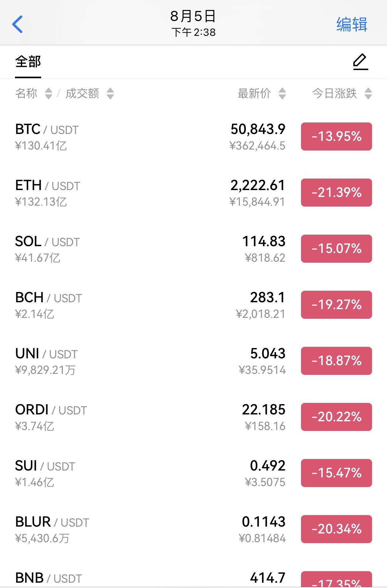Image resolution: width=387 pixels, height=588 pixels.
Task: Open the SUI / USDT row
Action: tap(193, 473)
